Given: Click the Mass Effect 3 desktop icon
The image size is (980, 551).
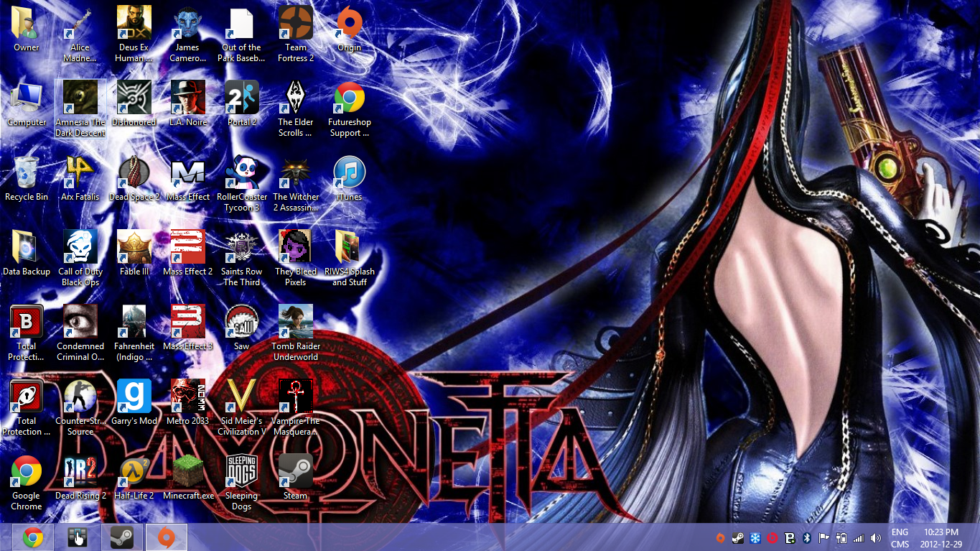Looking at the screenshot, I should [188, 323].
